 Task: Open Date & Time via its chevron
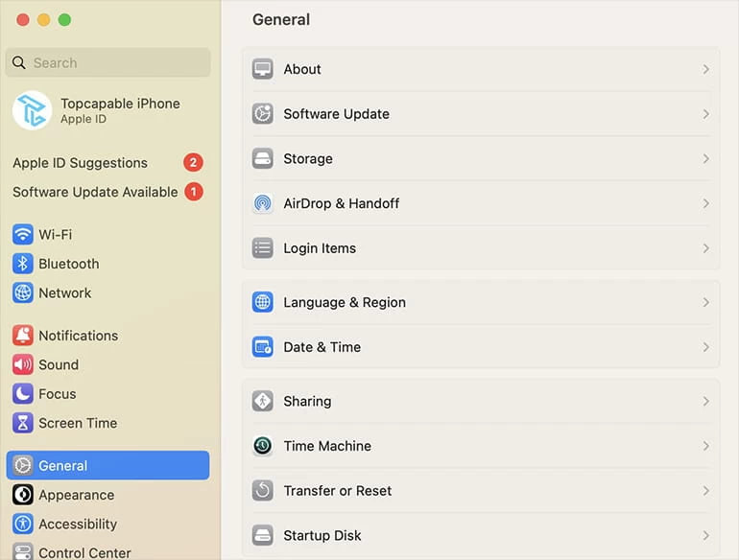705,347
